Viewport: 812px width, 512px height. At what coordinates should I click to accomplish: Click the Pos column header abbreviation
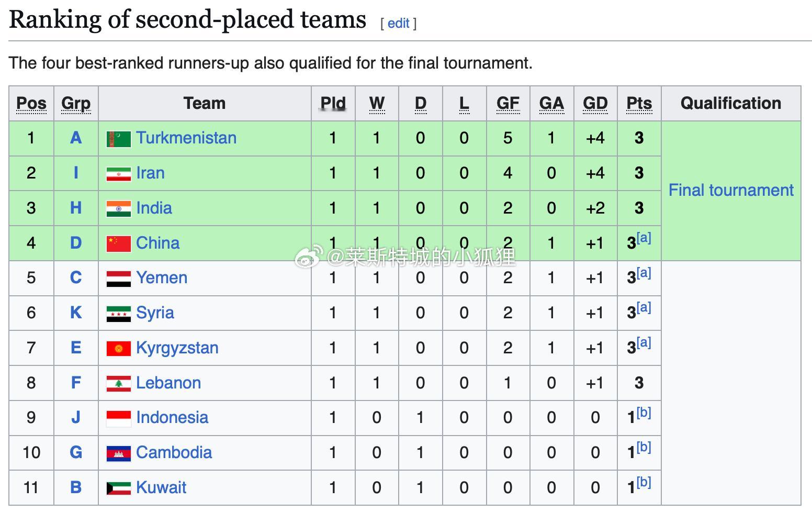point(31,103)
